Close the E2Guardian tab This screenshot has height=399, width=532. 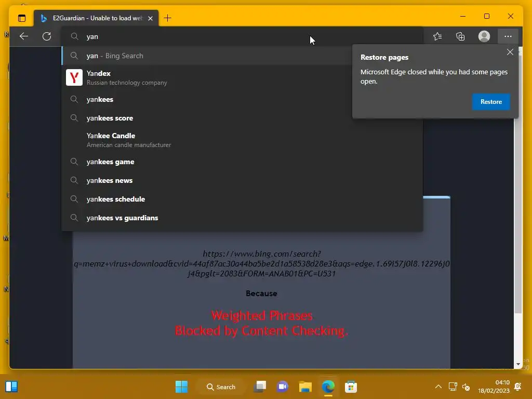pyautogui.click(x=150, y=18)
